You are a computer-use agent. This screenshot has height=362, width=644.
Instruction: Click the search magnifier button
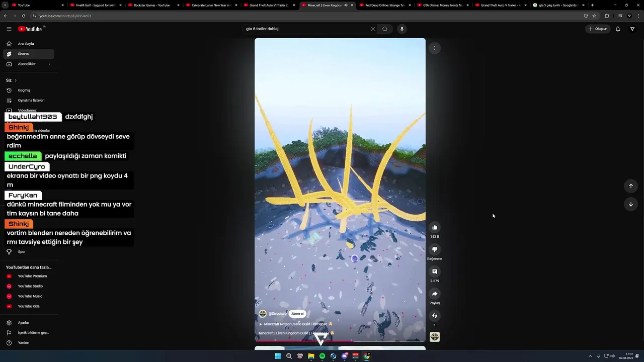point(385,29)
